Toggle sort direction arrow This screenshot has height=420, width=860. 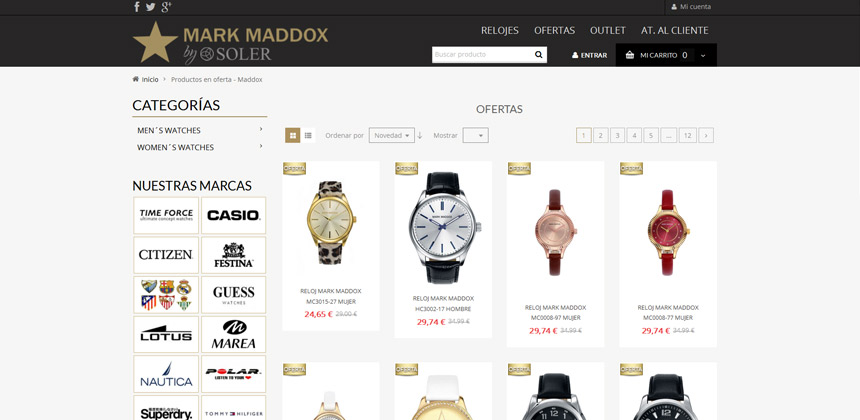pos(420,135)
